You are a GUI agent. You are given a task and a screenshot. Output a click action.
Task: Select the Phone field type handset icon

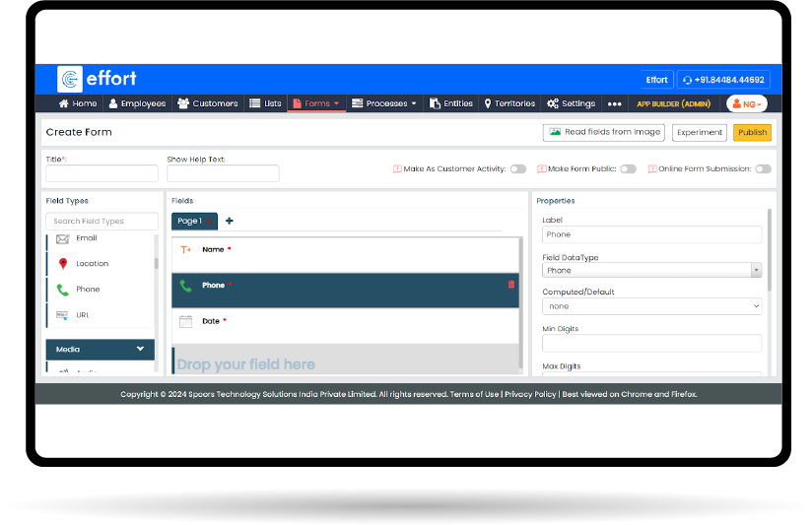click(x=63, y=290)
